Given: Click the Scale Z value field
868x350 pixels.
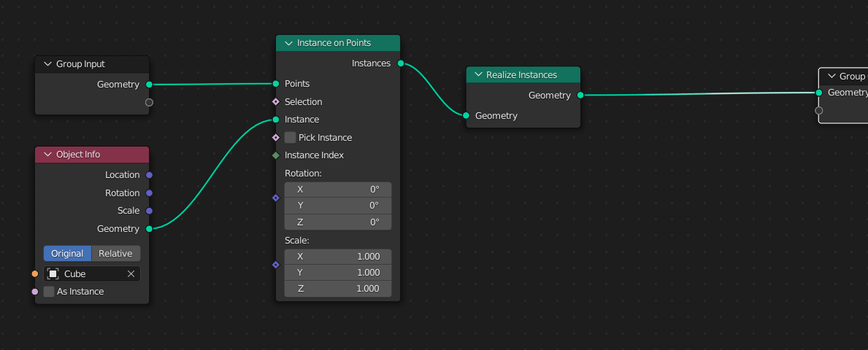Looking at the screenshot, I should (338, 289).
